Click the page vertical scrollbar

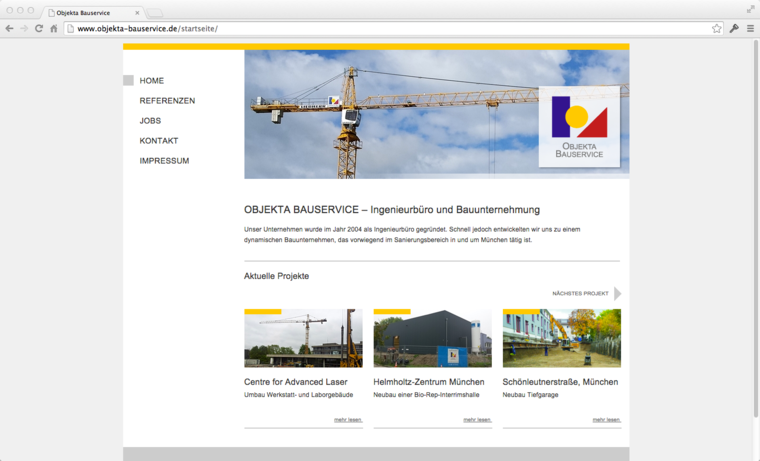(756, 228)
